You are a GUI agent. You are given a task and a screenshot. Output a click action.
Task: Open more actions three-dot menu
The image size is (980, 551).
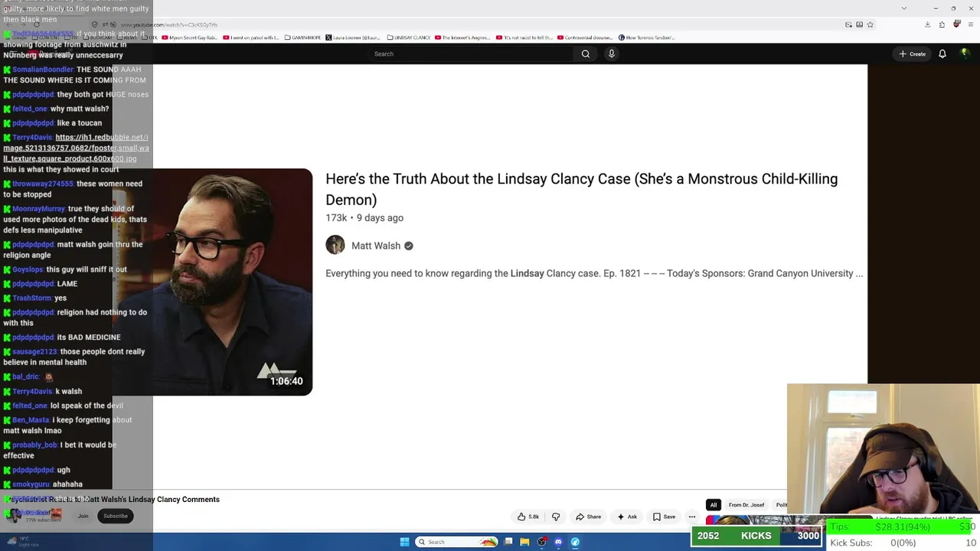[x=691, y=517]
